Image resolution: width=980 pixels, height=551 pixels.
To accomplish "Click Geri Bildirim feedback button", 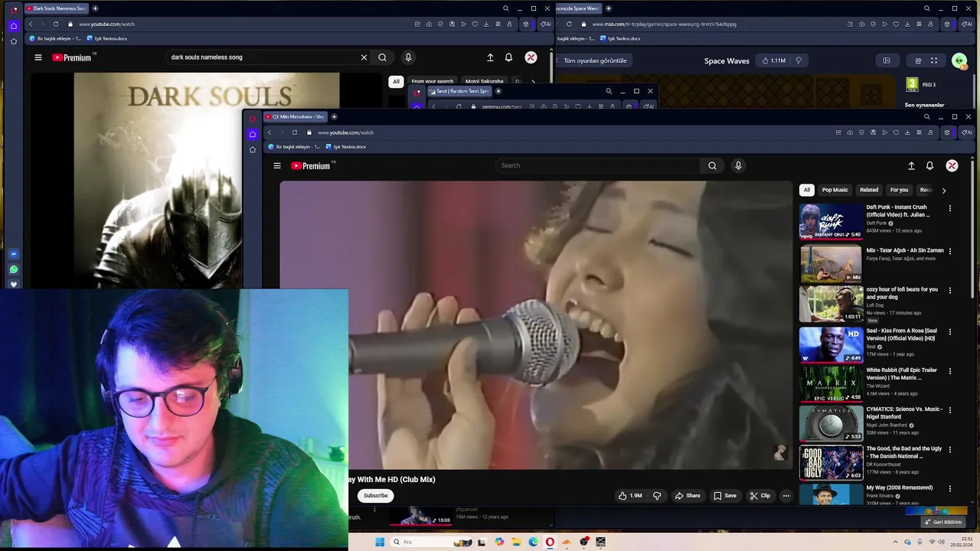I will (x=943, y=522).
